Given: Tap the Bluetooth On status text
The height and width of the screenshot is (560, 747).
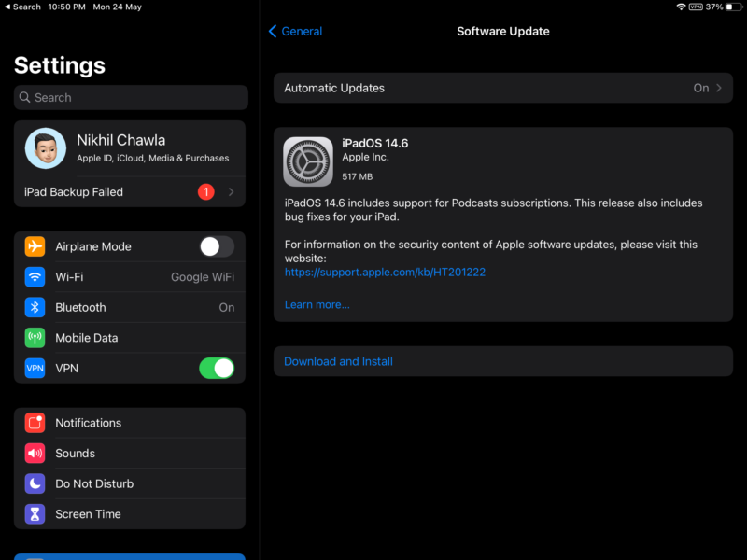Looking at the screenshot, I should tap(227, 308).
